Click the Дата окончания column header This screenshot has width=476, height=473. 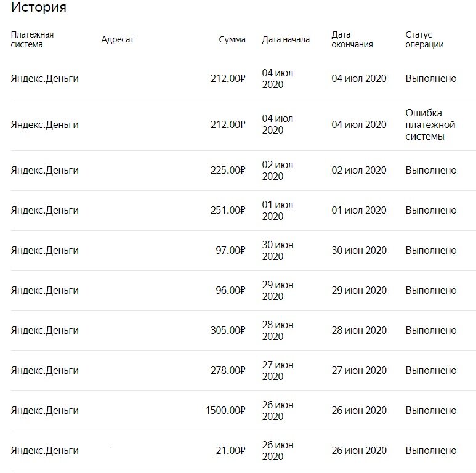click(352, 39)
